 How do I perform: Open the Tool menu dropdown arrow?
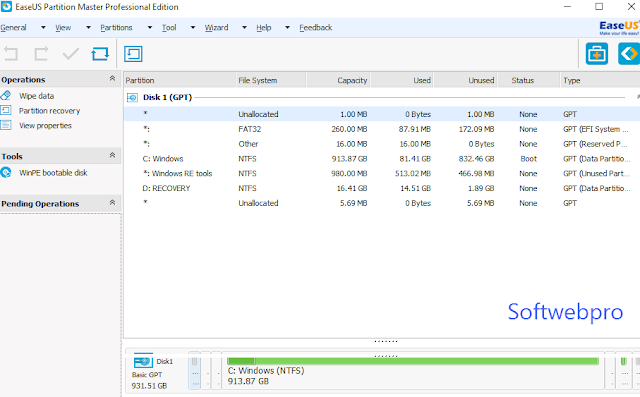193,28
